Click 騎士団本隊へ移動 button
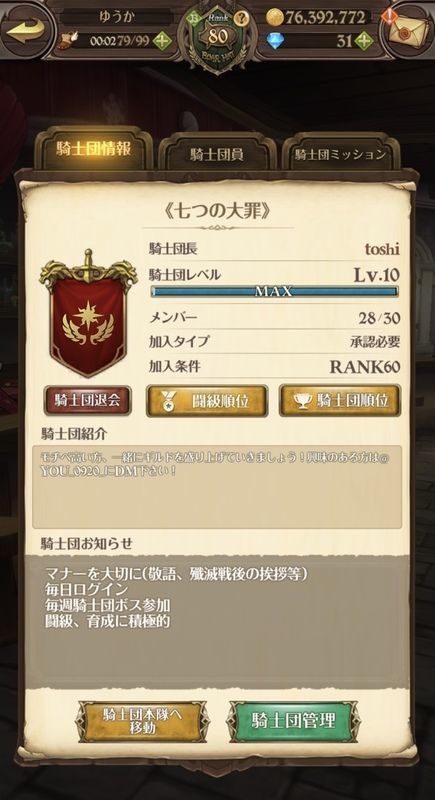 coord(142,721)
